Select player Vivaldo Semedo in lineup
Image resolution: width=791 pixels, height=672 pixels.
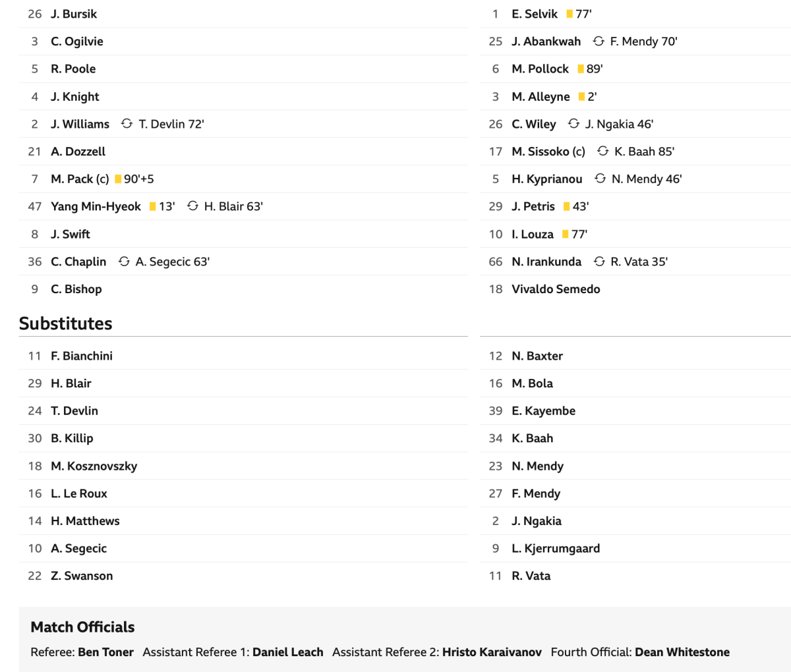(x=556, y=289)
